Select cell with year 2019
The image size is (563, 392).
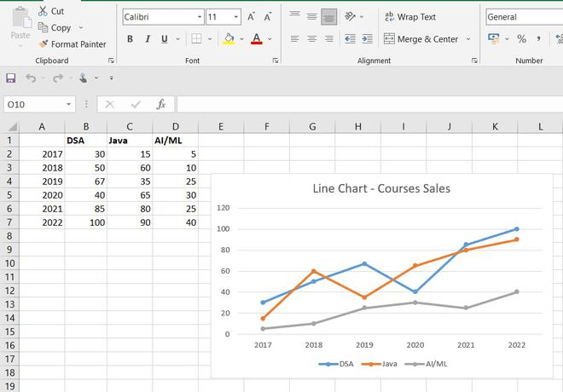[42, 182]
